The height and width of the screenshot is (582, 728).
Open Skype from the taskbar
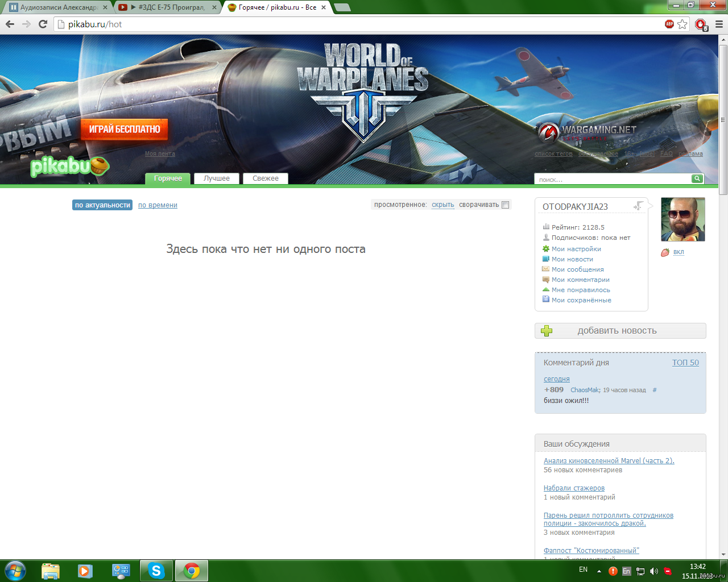click(x=156, y=571)
